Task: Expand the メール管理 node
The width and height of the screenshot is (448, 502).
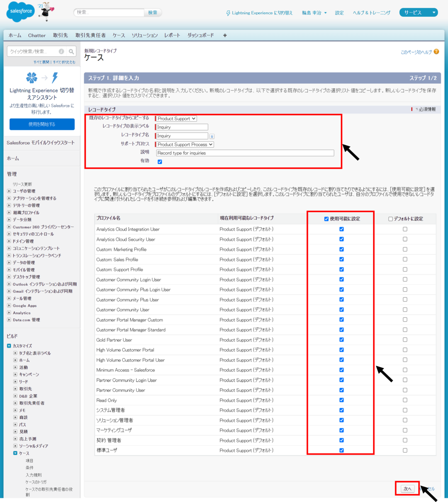Action: click(x=9, y=298)
